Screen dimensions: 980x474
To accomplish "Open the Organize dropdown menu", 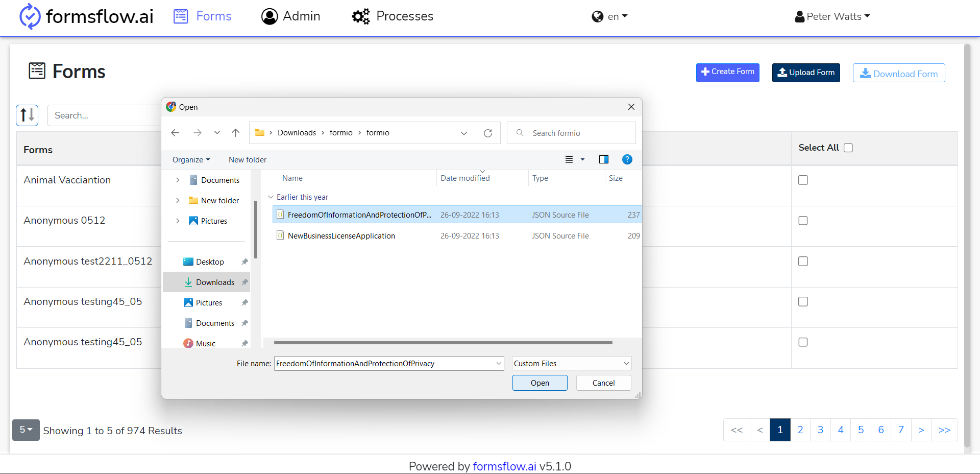I will tap(191, 159).
